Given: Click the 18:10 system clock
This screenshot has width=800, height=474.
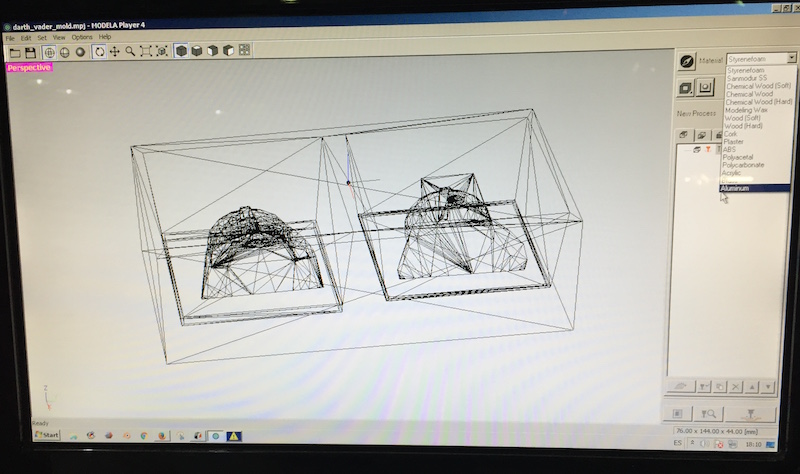Looking at the screenshot, I should [753, 444].
